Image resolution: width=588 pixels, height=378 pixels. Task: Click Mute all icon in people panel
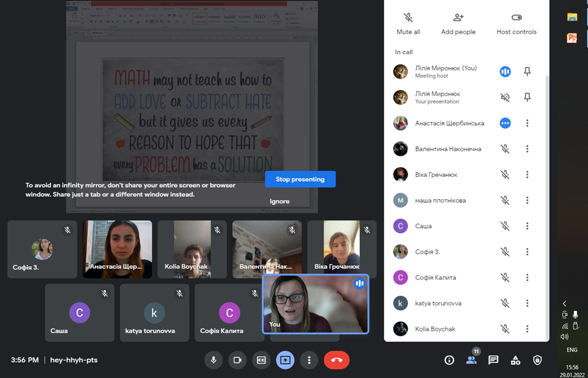click(x=408, y=18)
